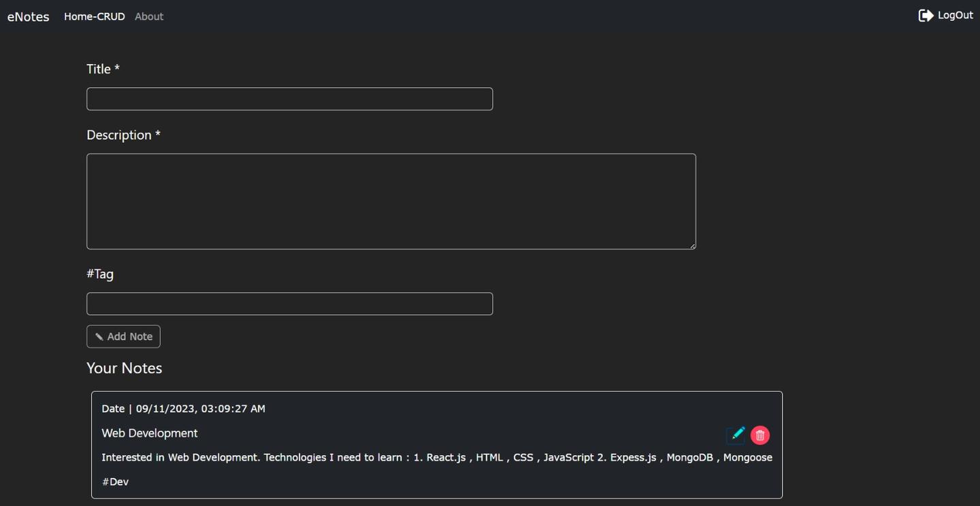The height and width of the screenshot is (506, 980).
Task: Click the "Title *" label
Action: (x=103, y=69)
